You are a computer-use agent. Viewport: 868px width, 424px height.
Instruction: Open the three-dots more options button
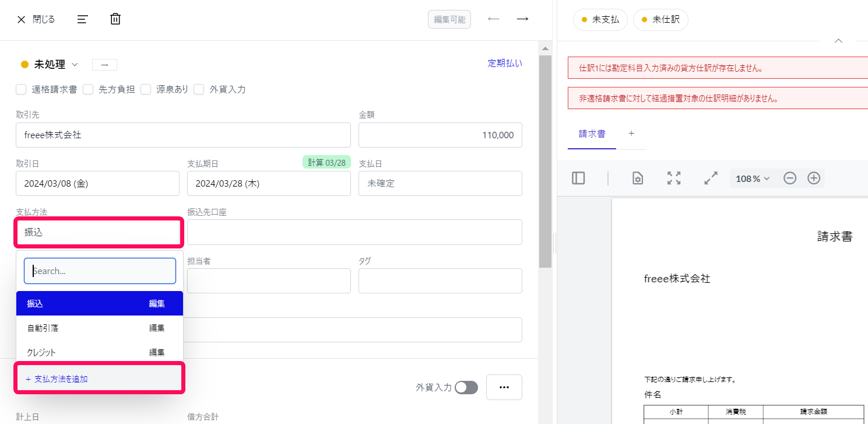pyautogui.click(x=504, y=387)
